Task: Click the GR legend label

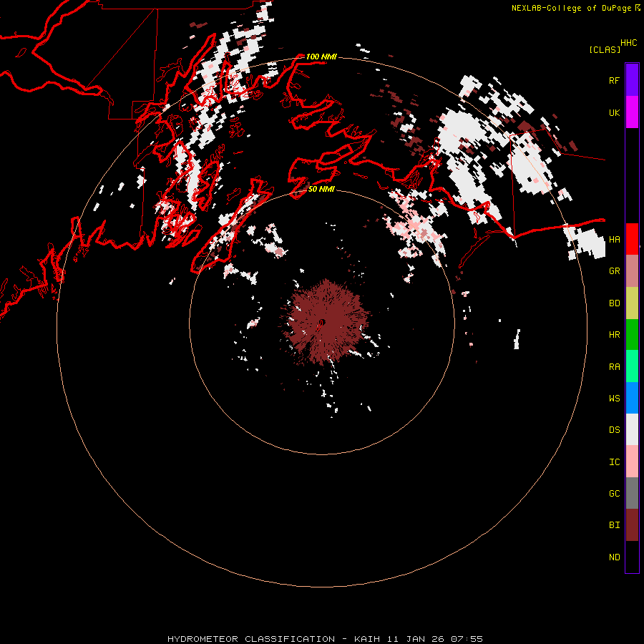Action: tap(614, 271)
